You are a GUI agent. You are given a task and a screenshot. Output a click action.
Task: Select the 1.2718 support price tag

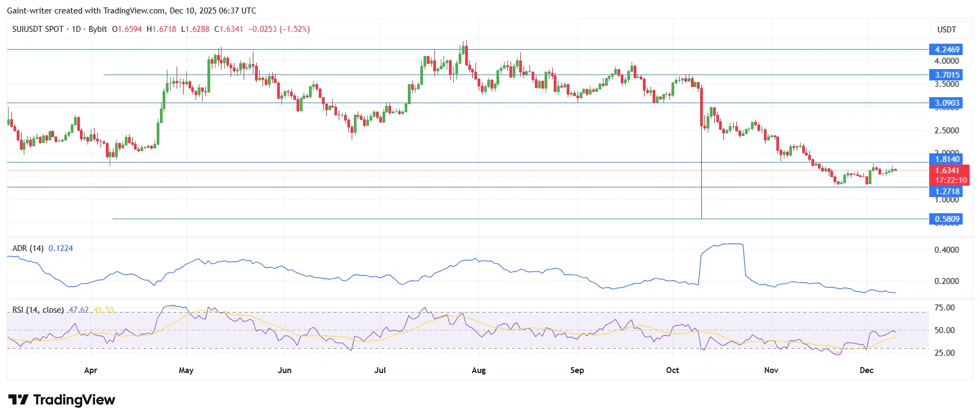[947, 192]
